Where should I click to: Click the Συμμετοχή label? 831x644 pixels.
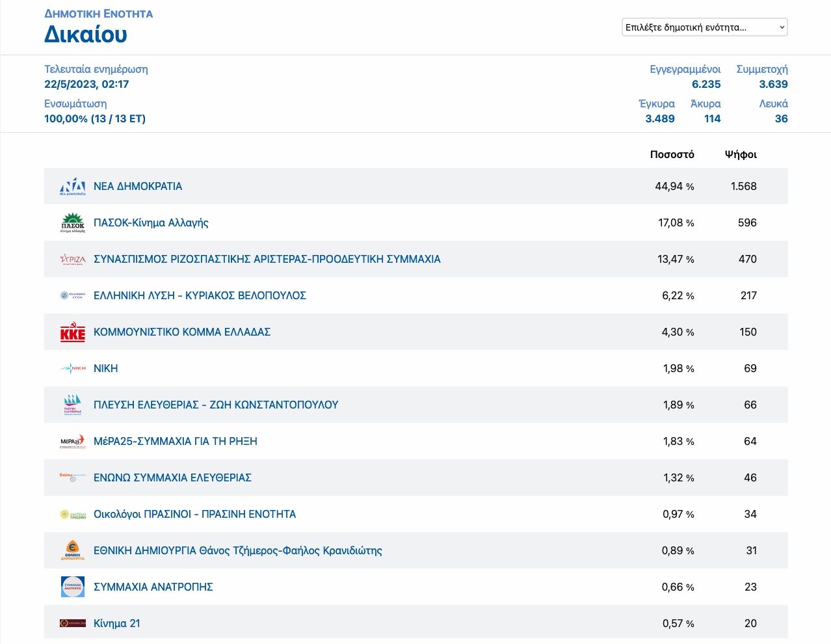tap(762, 69)
